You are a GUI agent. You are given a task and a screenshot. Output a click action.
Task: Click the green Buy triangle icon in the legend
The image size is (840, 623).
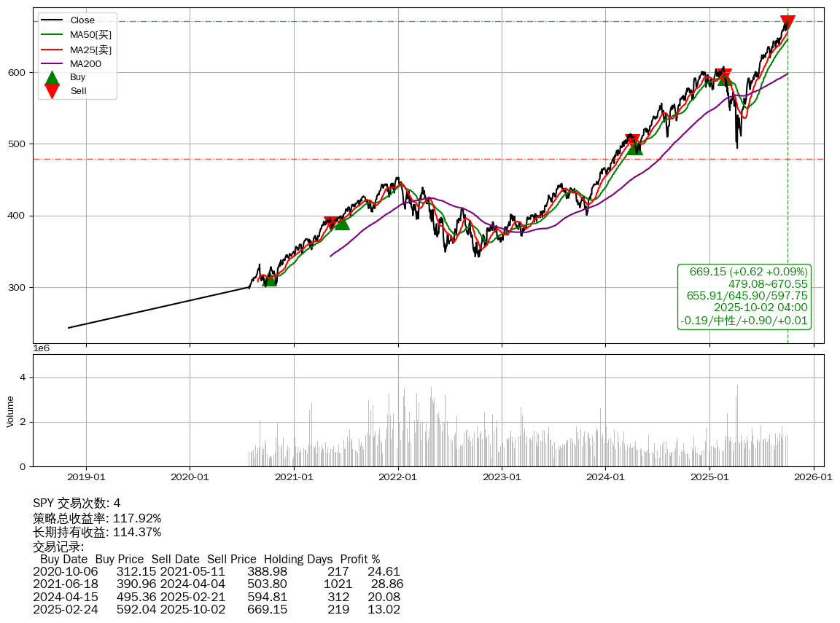pyautogui.click(x=52, y=77)
